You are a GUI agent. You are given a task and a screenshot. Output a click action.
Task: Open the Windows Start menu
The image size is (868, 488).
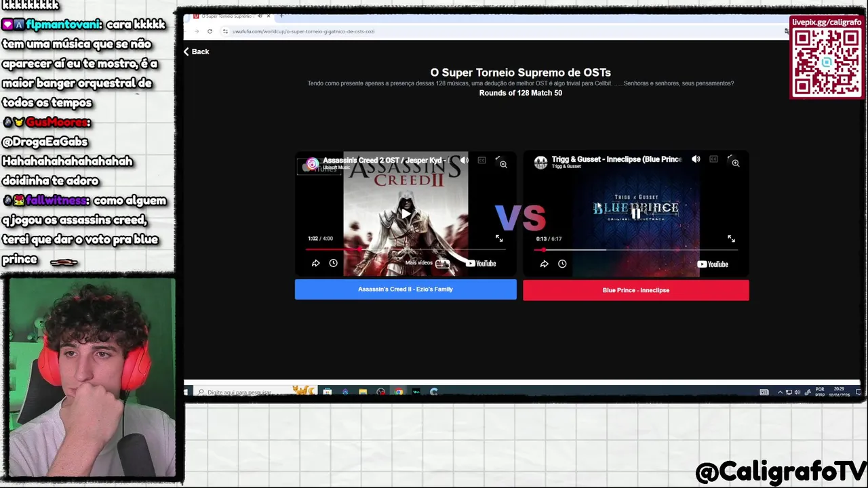186,392
